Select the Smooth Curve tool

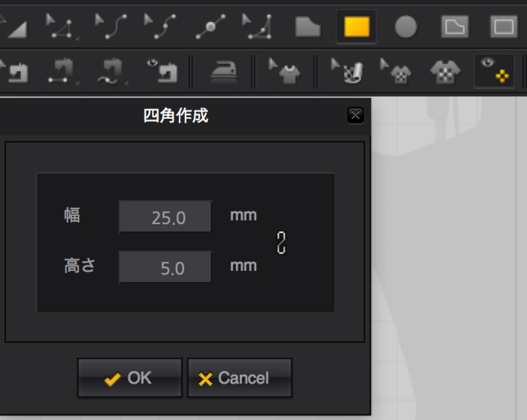point(258,27)
